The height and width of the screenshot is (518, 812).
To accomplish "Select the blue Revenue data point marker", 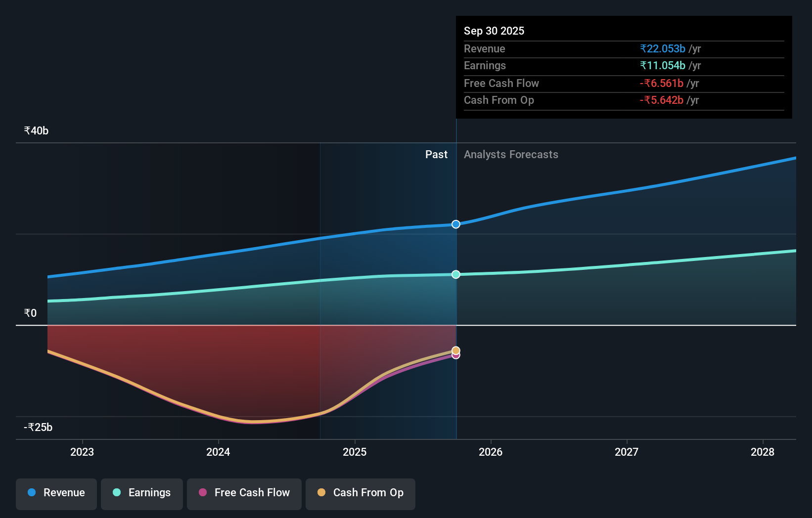I will point(455,224).
